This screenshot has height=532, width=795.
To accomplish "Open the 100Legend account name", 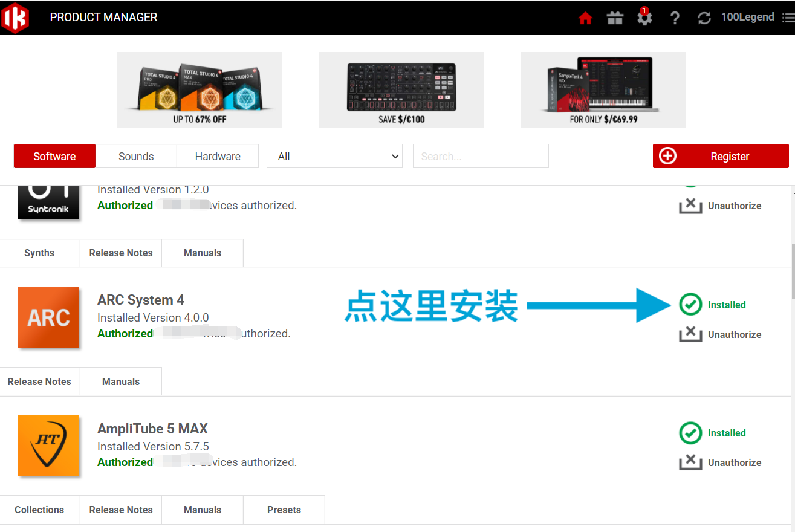I will [x=747, y=17].
